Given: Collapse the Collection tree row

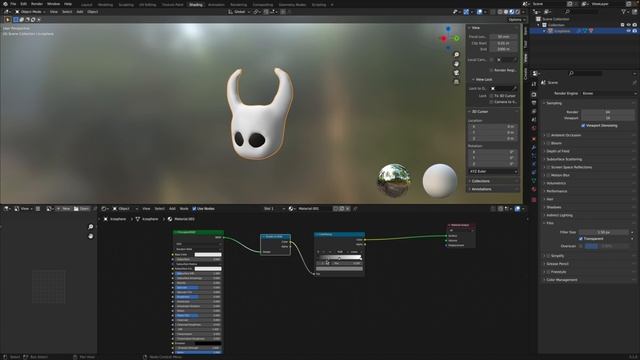Looking at the screenshot, I should click(538, 25).
